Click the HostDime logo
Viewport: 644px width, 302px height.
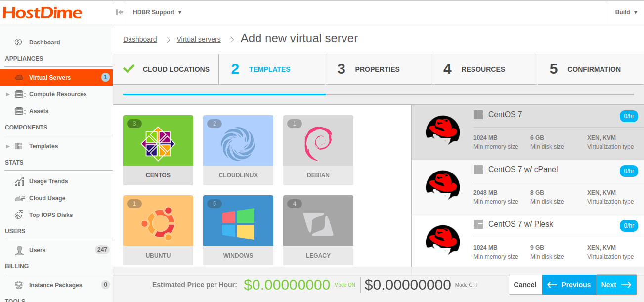click(42, 12)
